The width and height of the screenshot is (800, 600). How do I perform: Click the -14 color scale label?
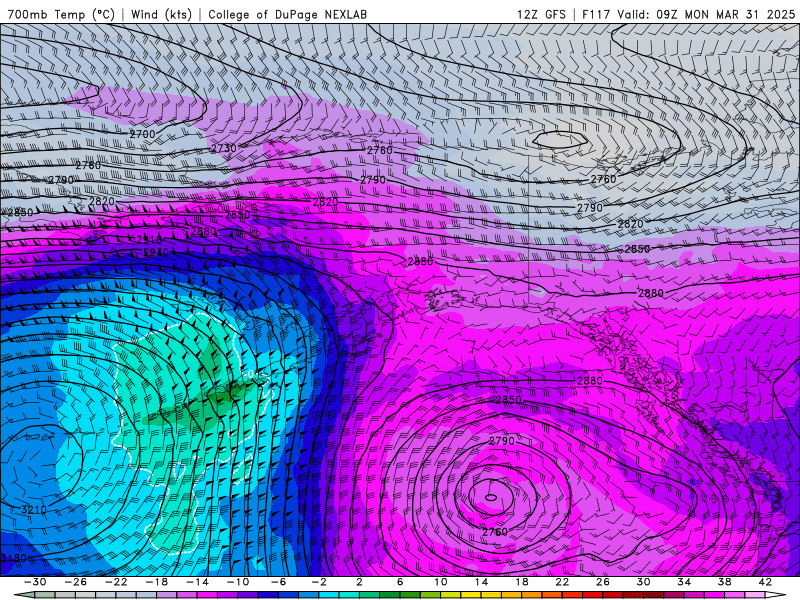[197, 583]
